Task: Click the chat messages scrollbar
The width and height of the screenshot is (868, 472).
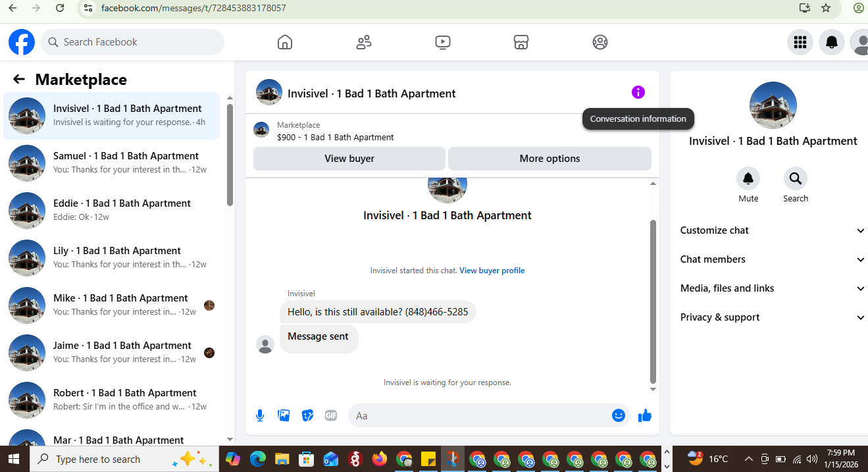Action: [x=653, y=302]
